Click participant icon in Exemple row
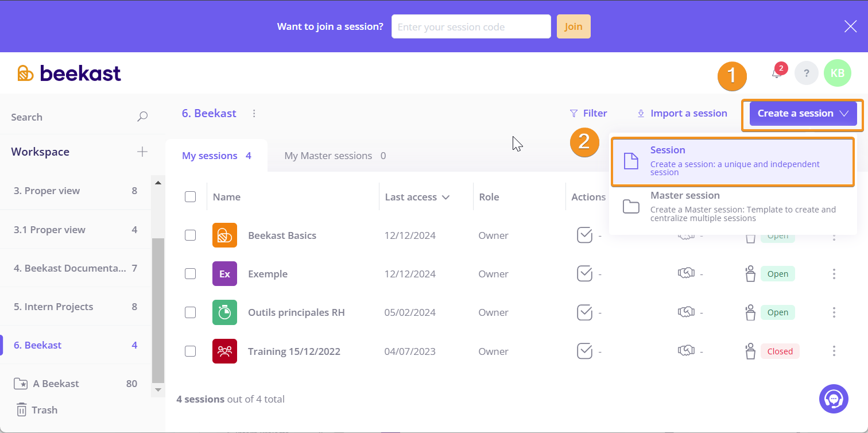Screen dimensions: 868x433 coord(750,274)
